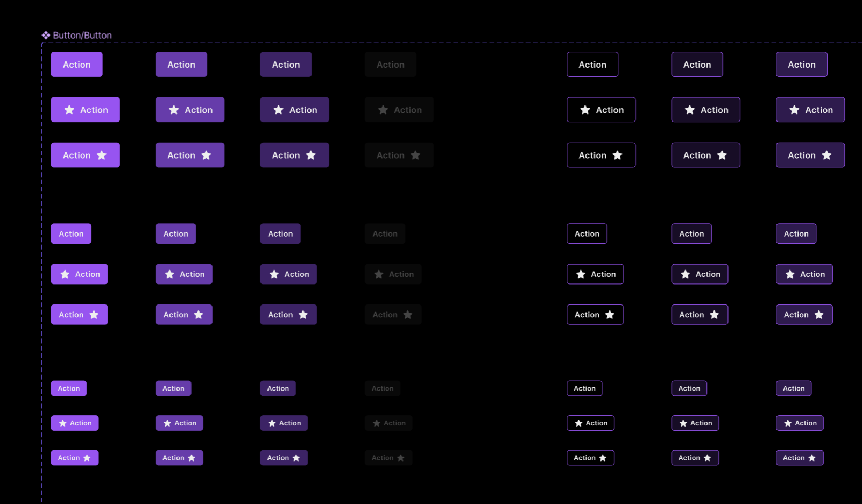Screen dimensions: 862x504
Task: Click Action text in leftmost smallest outlined leading-star button
Action: coord(596,423)
